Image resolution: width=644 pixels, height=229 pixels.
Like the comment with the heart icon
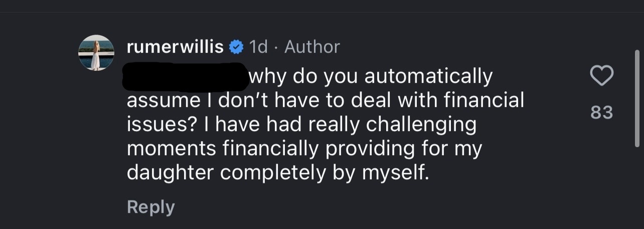pyautogui.click(x=601, y=76)
